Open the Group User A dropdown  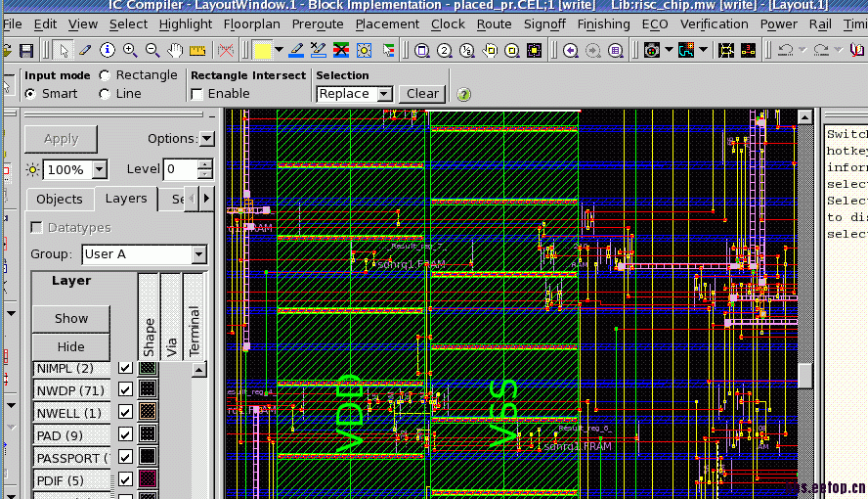tap(199, 254)
